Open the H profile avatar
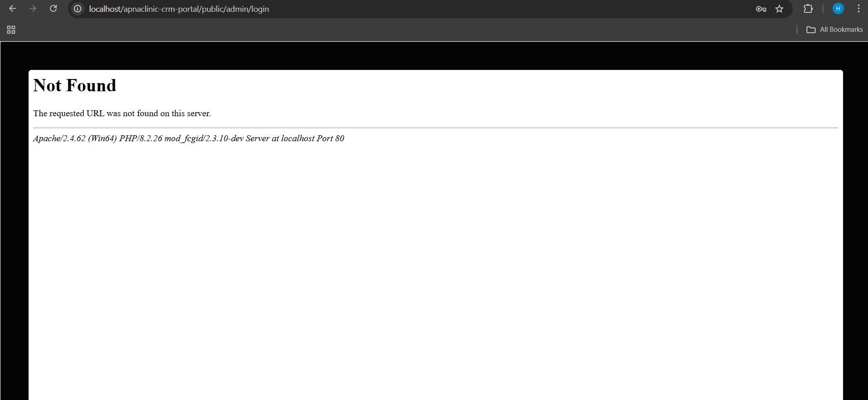 click(x=838, y=9)
